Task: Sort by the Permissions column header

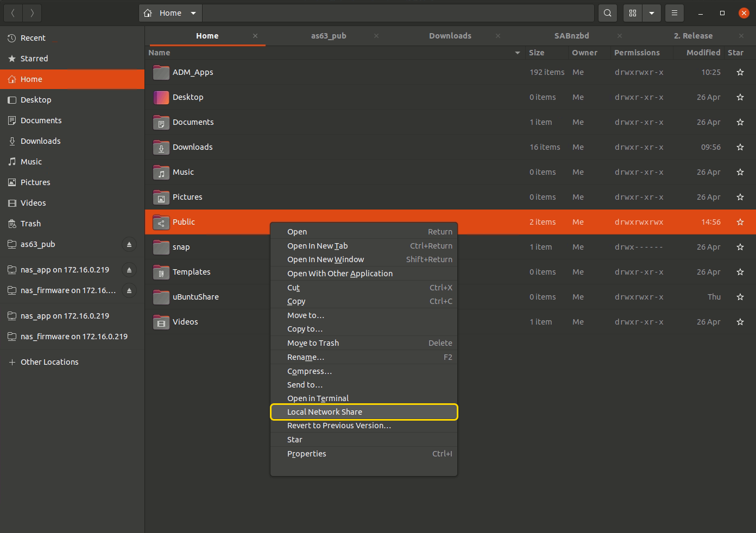Action: (x=641, y=53)
